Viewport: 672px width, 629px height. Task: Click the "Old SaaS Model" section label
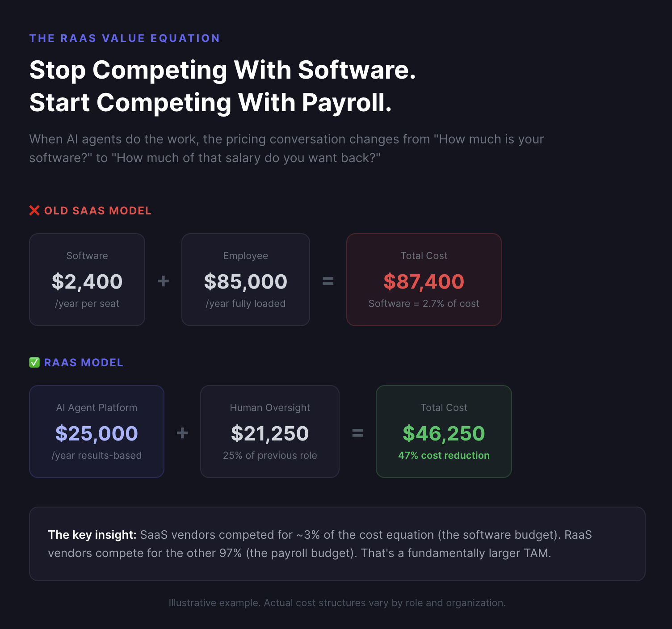pos(98,211)
